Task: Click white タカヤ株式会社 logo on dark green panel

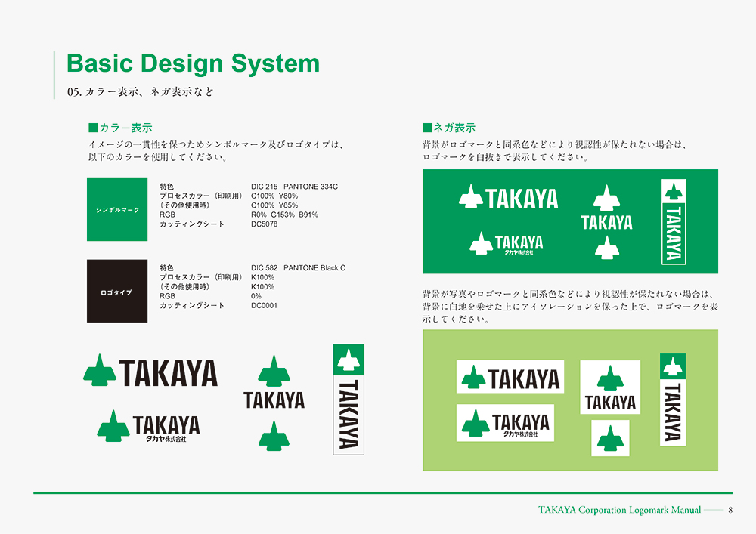Action: tap(507, 243)
